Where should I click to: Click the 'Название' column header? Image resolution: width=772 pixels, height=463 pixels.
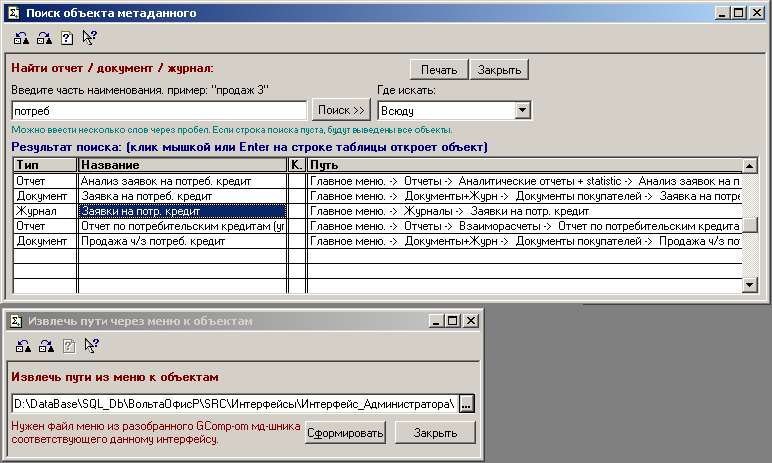pos(182,165)
